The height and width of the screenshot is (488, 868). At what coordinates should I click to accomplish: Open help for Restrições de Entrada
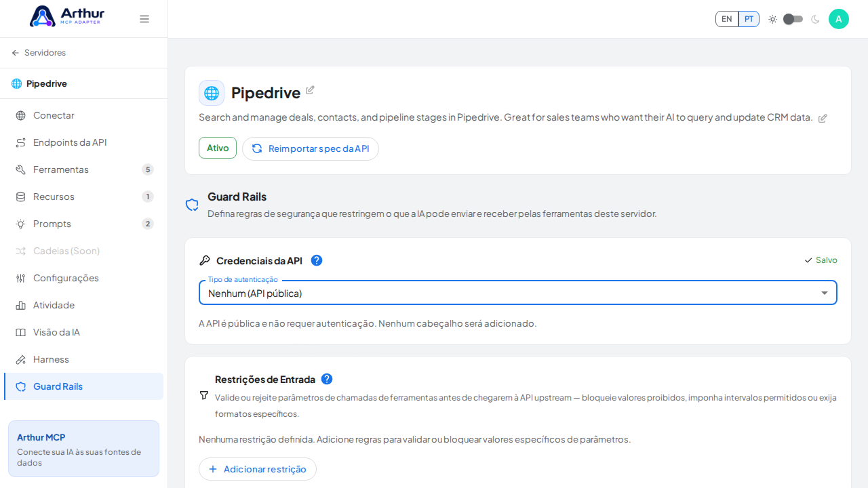(327, 379)
